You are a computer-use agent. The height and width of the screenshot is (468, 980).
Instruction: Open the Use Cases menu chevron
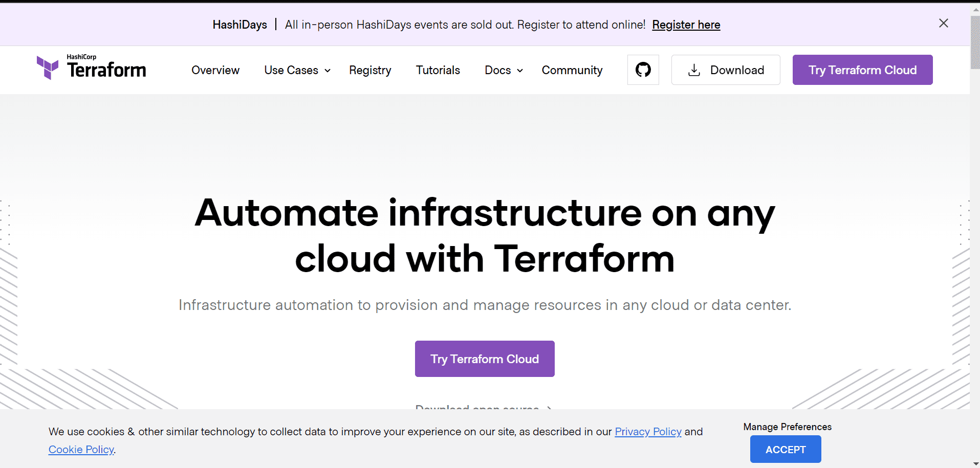pos(328,71)
